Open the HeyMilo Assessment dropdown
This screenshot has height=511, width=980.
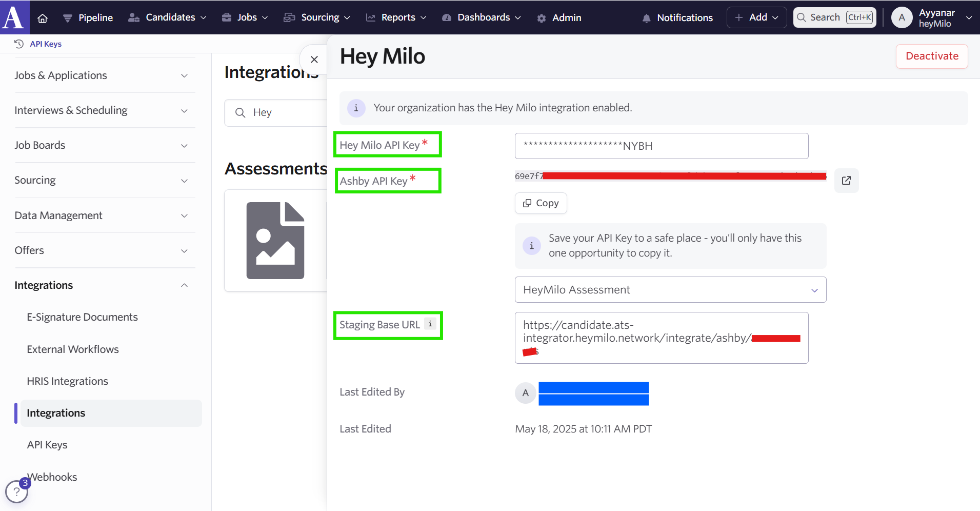pyautogui.click(x=670, y=290)
